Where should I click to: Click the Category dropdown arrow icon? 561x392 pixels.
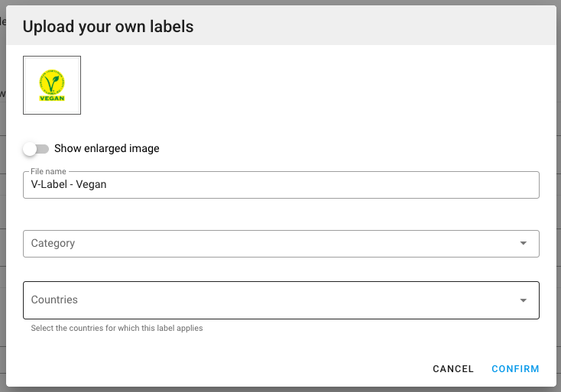(523, 243)
